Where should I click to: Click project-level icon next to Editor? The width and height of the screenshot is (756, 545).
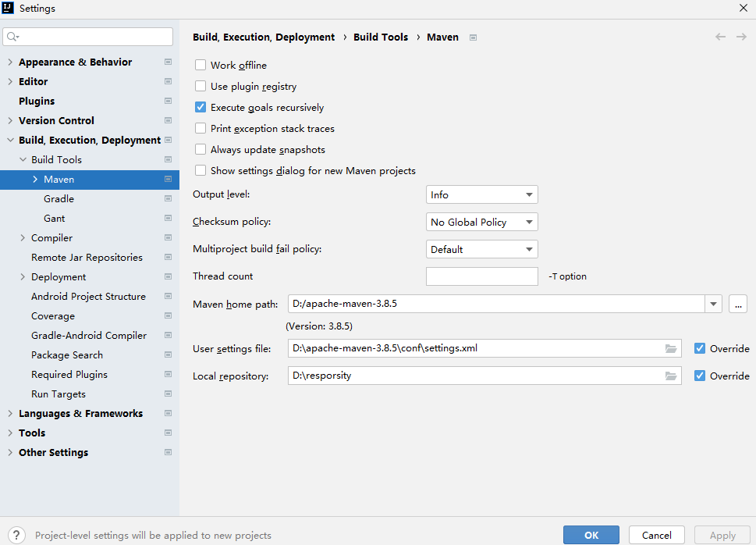(x=168, y=81)
